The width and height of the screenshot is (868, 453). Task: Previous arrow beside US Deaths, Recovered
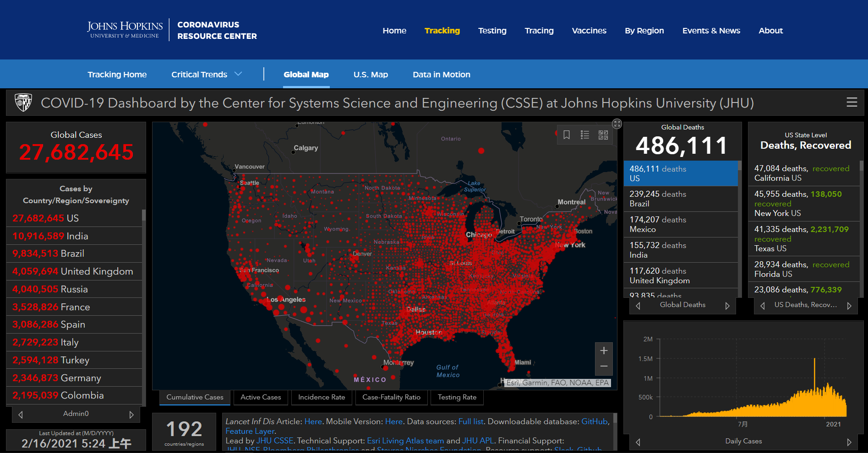pyautogui.click(x=763, y=306)
